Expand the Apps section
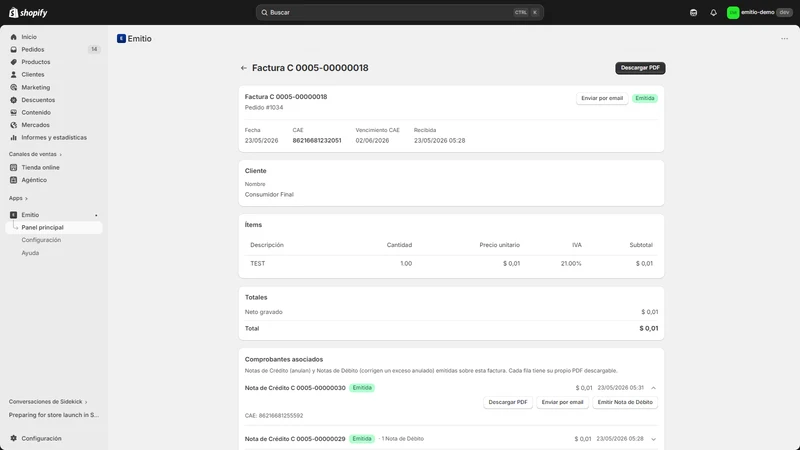Viewport: 800px width, 450px height. point(18,198)
